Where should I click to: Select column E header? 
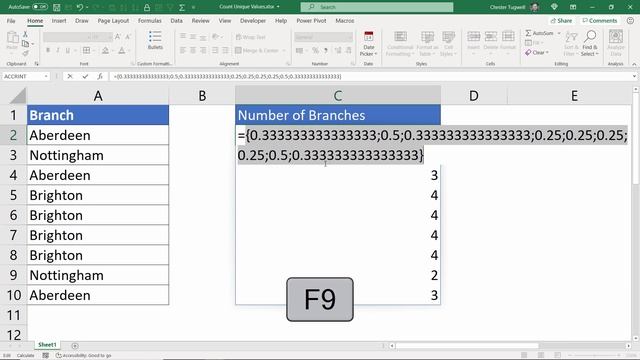(x=574, y=96)
